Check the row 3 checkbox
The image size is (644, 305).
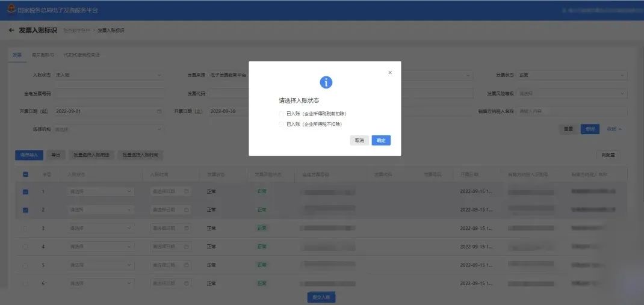(25, 229)
